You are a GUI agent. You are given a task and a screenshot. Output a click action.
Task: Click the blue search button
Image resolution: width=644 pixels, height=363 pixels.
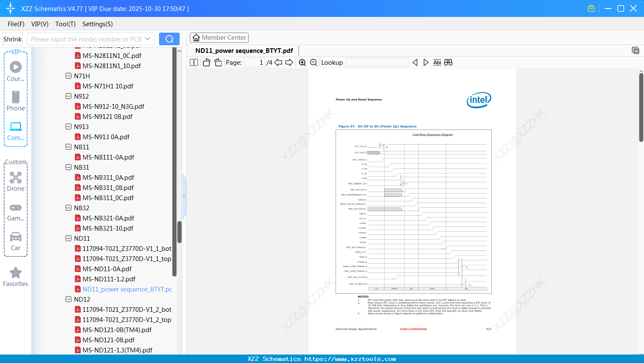click(169, 39)
